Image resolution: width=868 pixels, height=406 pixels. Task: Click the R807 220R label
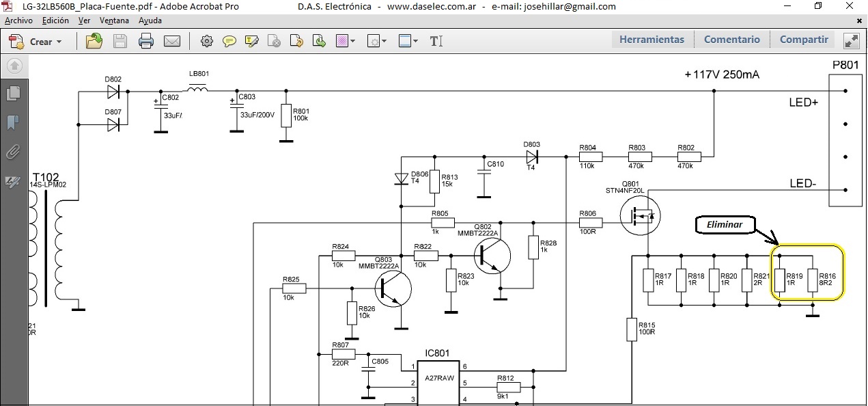point(341,354)
